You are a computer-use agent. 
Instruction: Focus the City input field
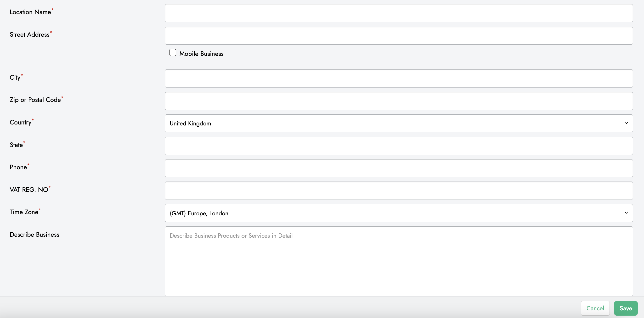click(399, 79)
